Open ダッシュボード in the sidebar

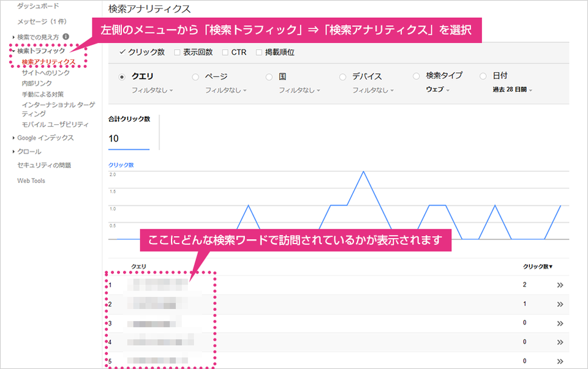[x=38, y=6]
